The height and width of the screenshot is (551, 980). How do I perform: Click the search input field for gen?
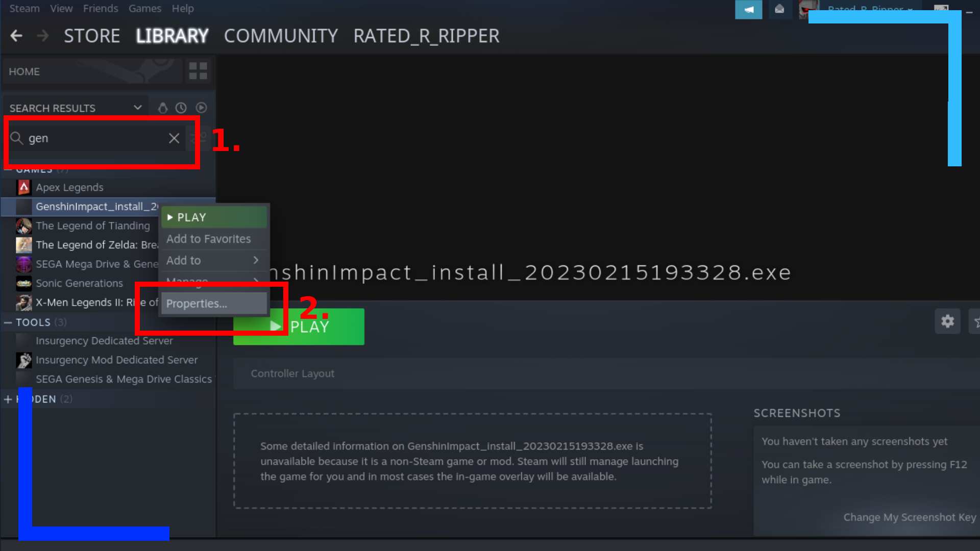coord(94,138)
